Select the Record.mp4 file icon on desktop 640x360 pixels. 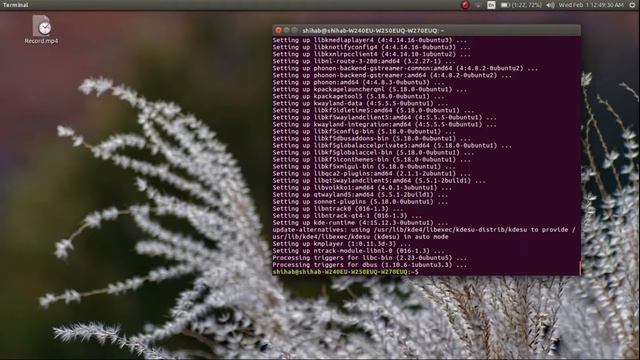tap(41, 29)
